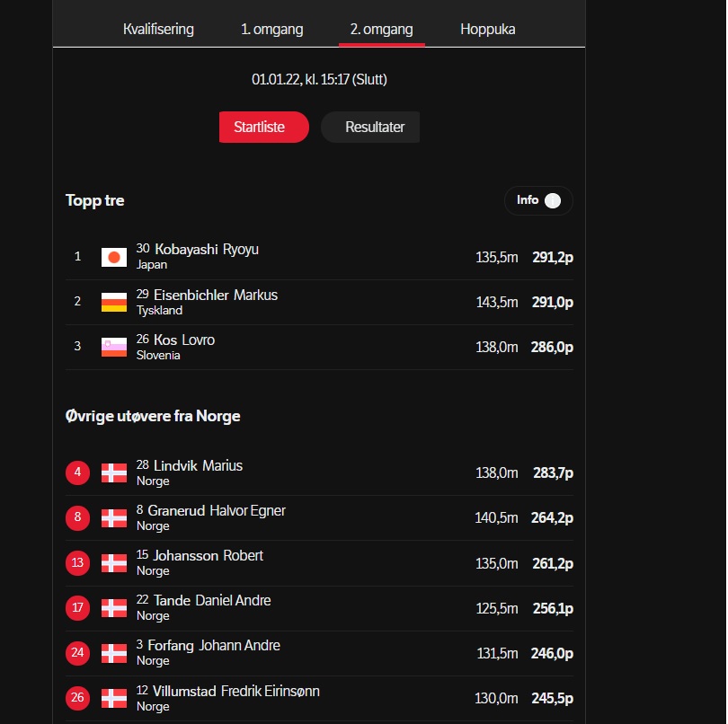Click the 283,7p score for Lindvik
Viewport: 728px width, 724px height.
coord(553,472)
